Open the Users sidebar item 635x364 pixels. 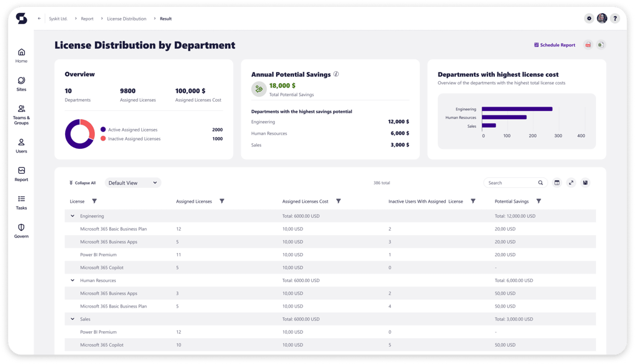click(x=22, y=146)
